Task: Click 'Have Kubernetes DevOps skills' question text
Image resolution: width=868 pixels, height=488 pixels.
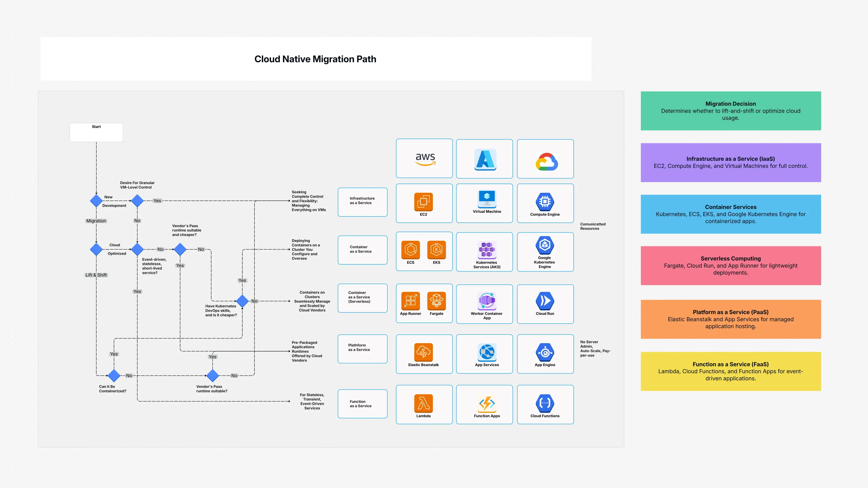Action: (x=221, y=310)
